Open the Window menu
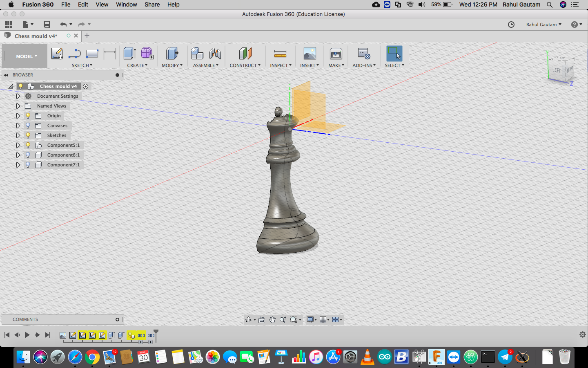The height and width of the screenshot is (368, 588). pos(127,4)
